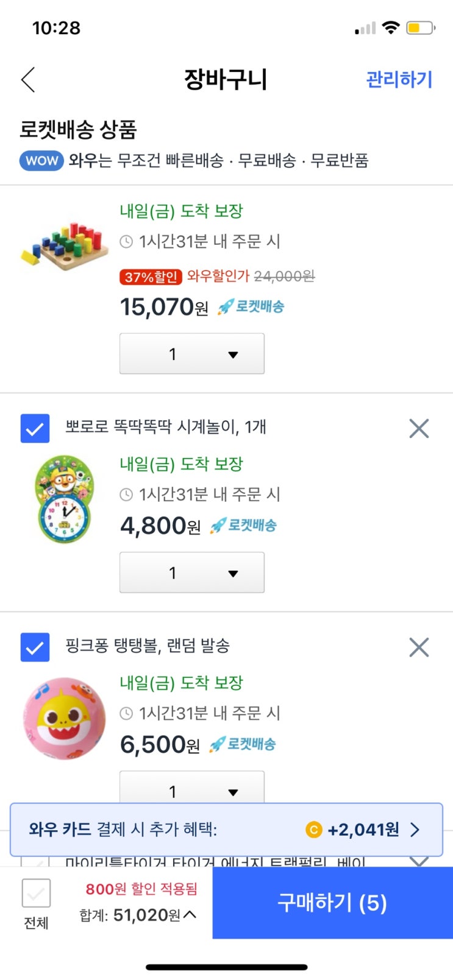This screenshot has height=980, width=453.
Task: Tap the back arrow icon
Action: pyautogui.click(x=28, y=80)
